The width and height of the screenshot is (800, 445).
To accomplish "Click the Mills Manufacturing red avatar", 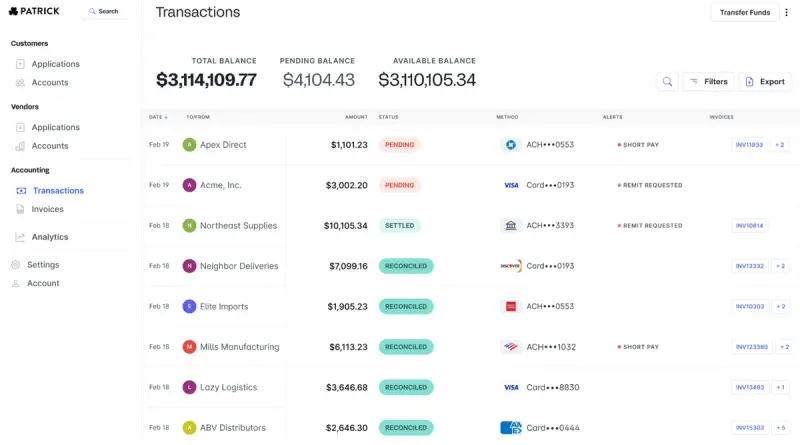I will tap(189, 347).
